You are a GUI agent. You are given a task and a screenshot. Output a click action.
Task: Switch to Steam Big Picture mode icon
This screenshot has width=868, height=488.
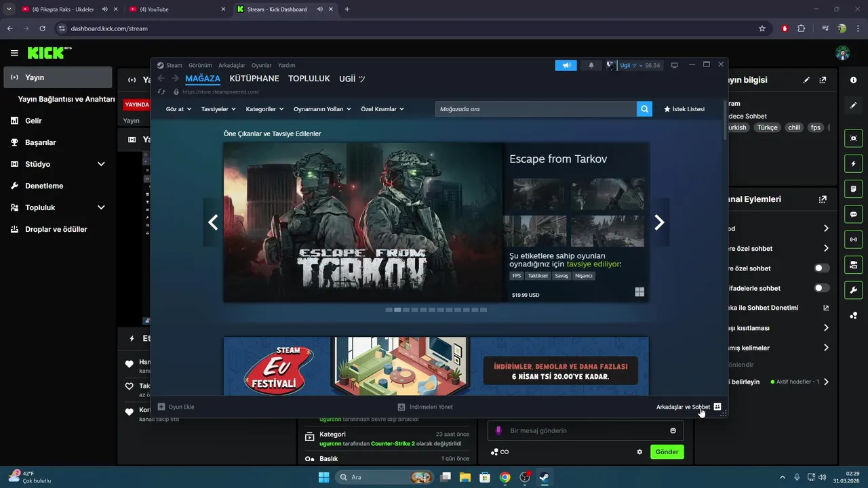click(x=674, y=66)
